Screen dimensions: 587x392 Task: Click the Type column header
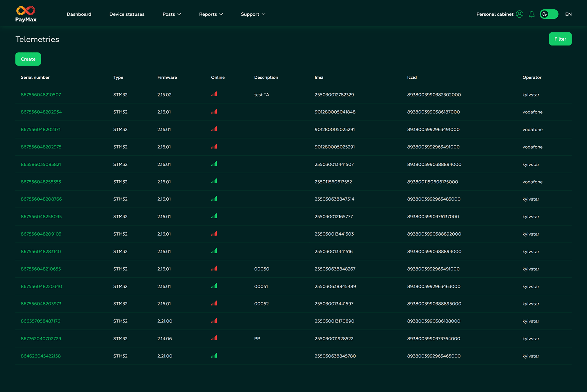point(118,77)
